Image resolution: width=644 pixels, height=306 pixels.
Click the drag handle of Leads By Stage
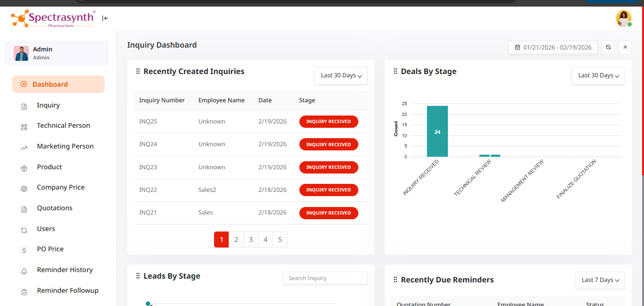coord(138,276)
